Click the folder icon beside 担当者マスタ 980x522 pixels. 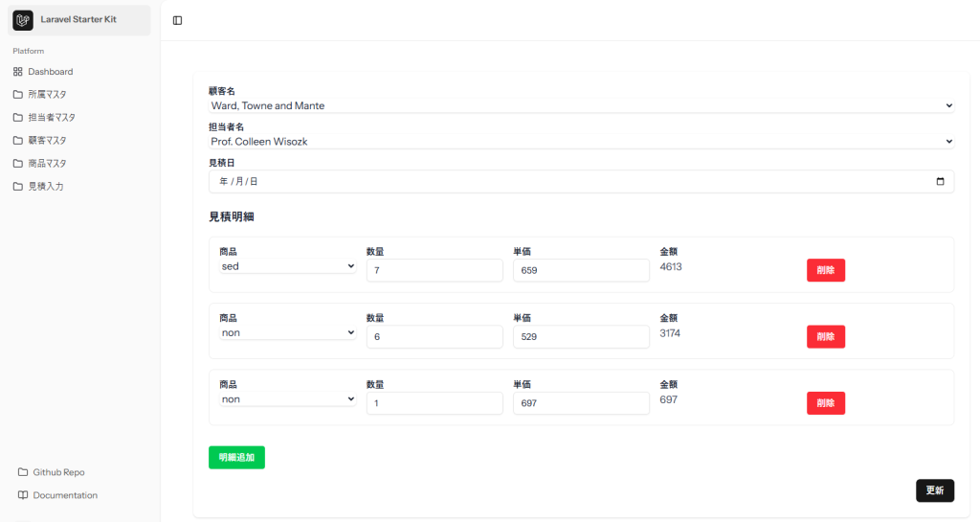click(x=18, y=118)
